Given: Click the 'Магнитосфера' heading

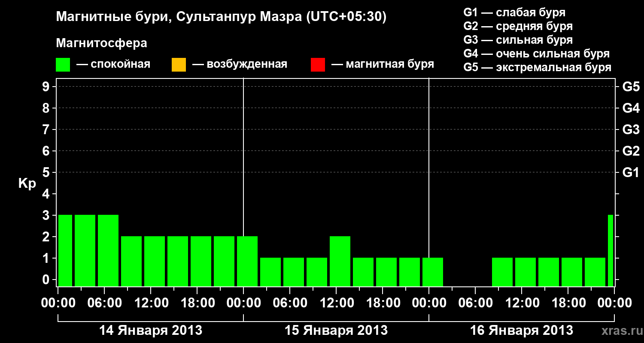Looking at the screenshot, I should click(x=102, y=43).
